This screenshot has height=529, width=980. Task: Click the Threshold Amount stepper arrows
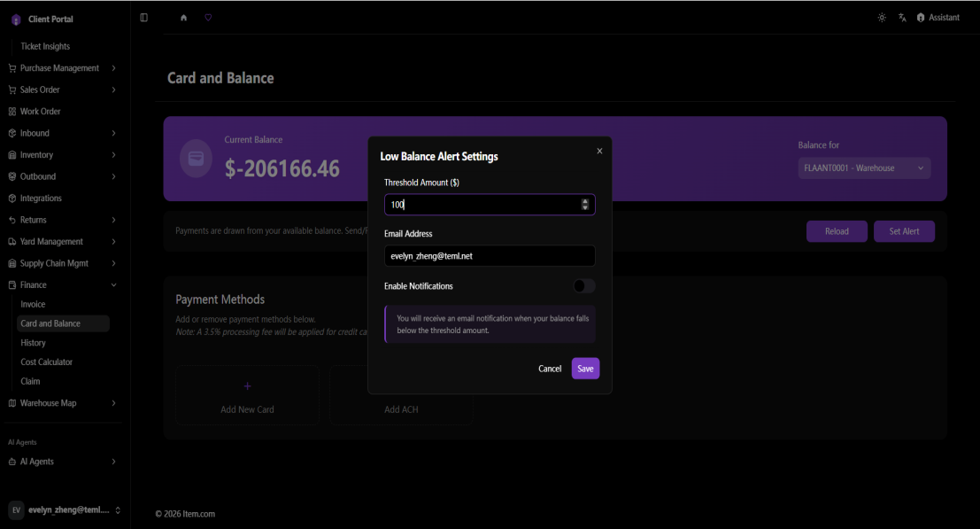[585, 205]
